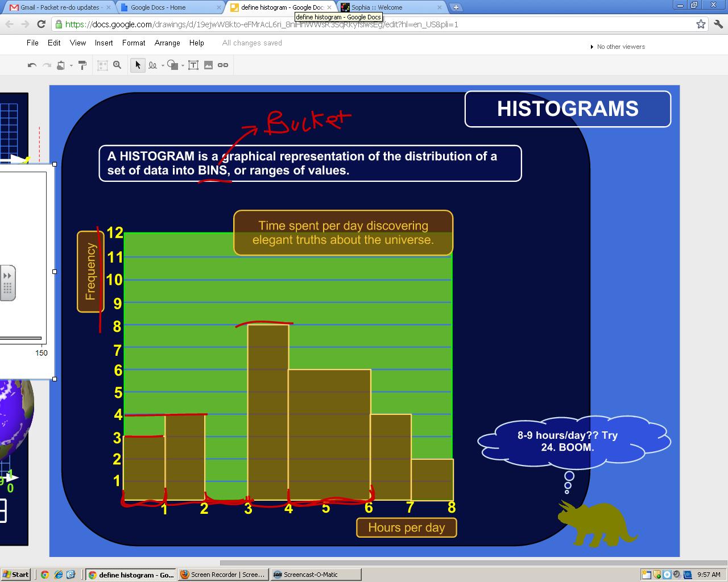The width and height of the screenshot is (728, 582).
Task: Click the browser address bar URL
Action: pyautogui.click(x=262, y=24)
